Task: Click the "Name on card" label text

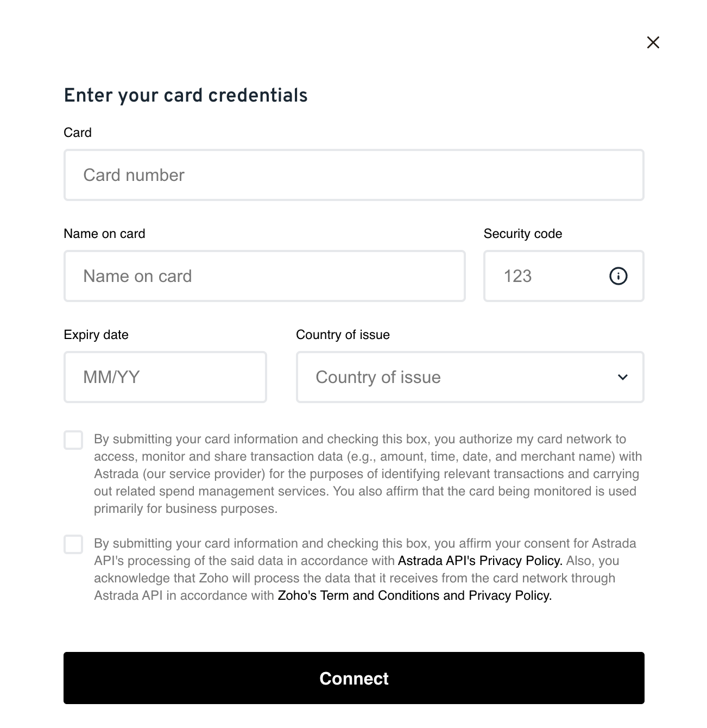Action: click(x=104, y=234)
